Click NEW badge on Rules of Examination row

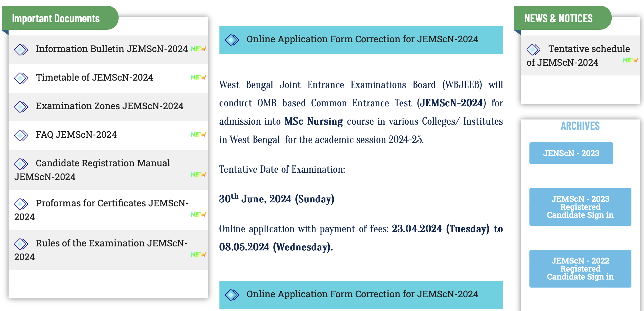198,254
